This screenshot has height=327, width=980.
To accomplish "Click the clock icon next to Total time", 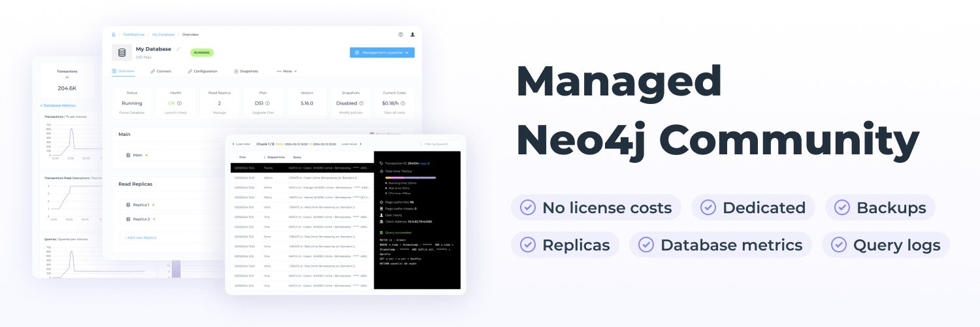I will 381,171.
